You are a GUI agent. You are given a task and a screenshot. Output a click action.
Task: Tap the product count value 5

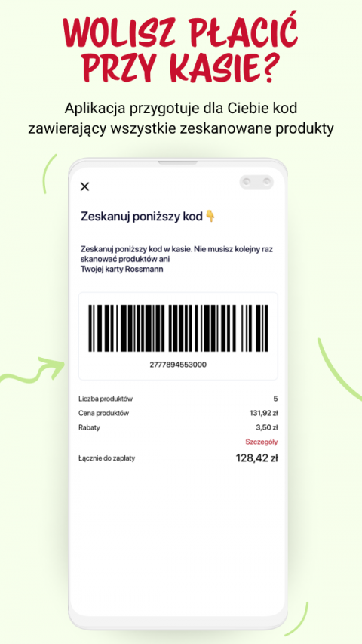(275, 399)
